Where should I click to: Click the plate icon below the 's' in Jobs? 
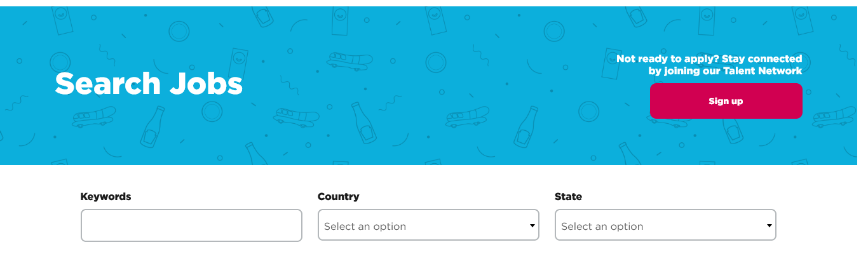click(212, 112)
